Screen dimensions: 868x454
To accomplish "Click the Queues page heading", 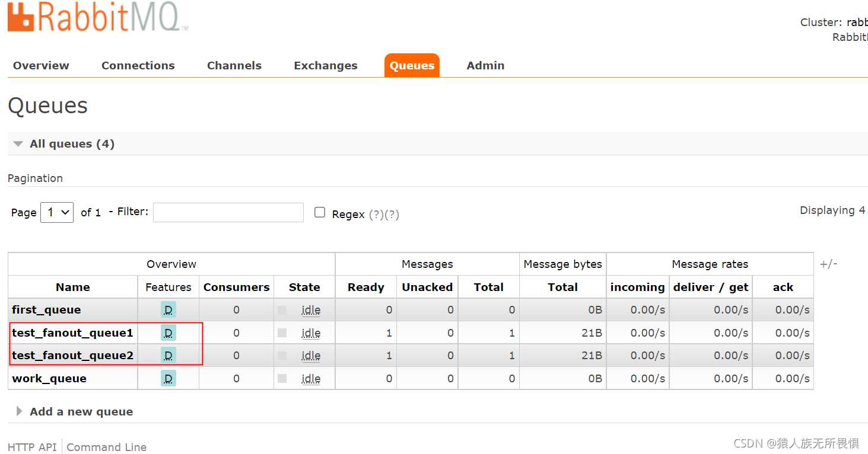I will 47,106.
